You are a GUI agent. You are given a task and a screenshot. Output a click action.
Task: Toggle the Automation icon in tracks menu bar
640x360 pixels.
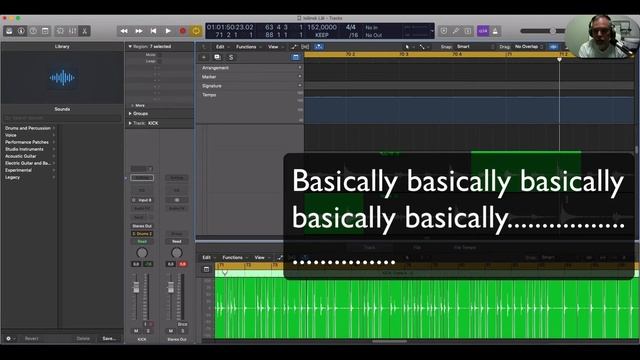[x=293, y=47]
